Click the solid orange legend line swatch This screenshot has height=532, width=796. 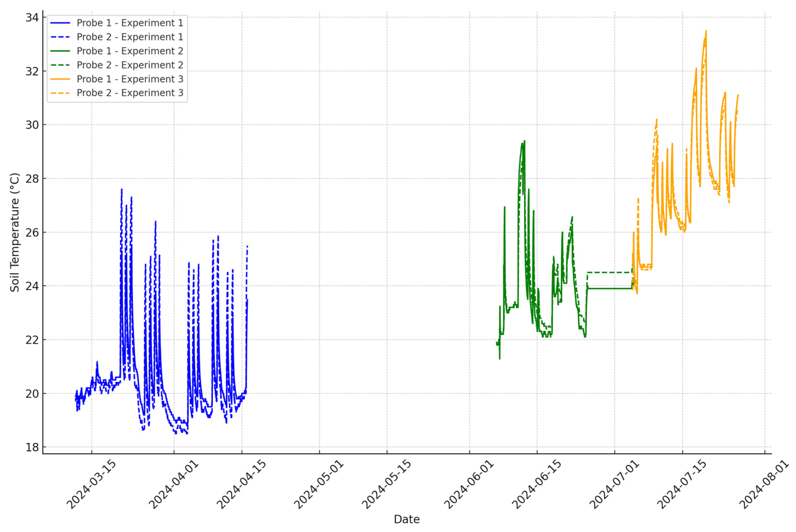click(x=60, y=79)
